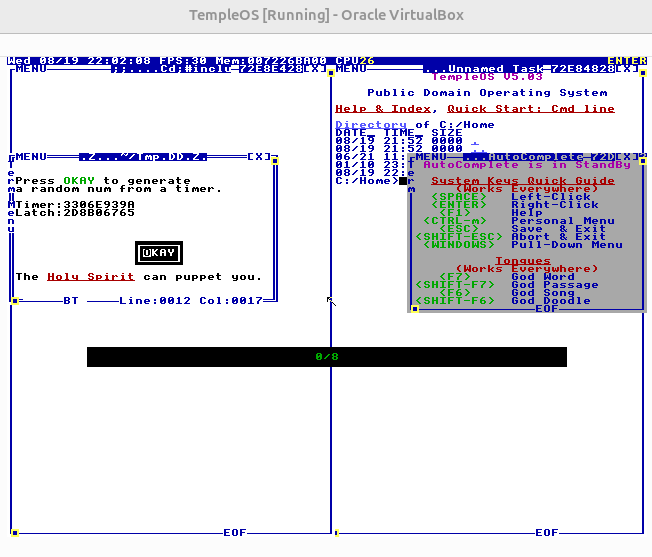
Task: Click the <F7> God Word entry
Action: coord(507,277)
